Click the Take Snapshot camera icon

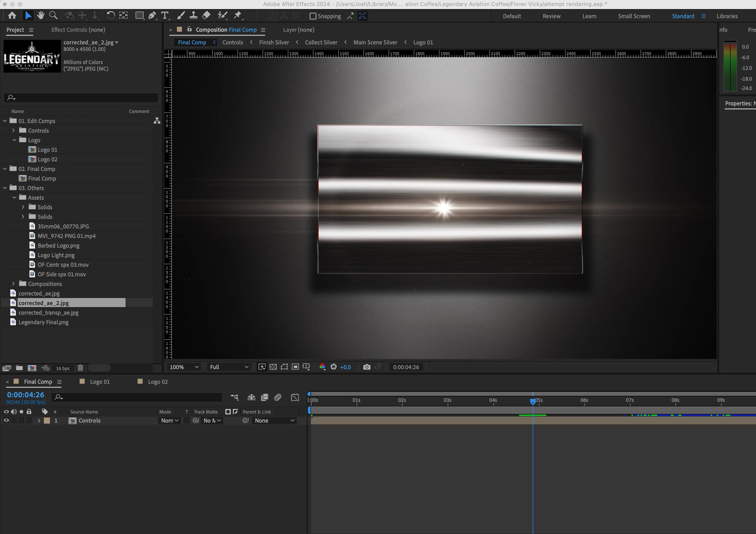click(x=366, y=367)
